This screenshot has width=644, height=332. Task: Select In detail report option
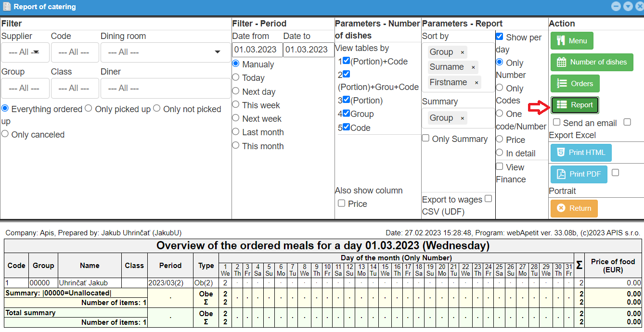click(x=500, y=153)
